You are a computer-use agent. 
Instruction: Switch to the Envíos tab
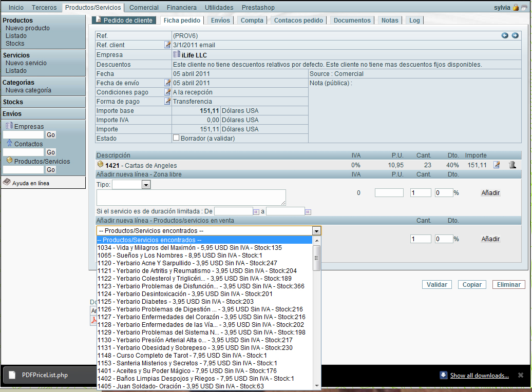point(220,21)
